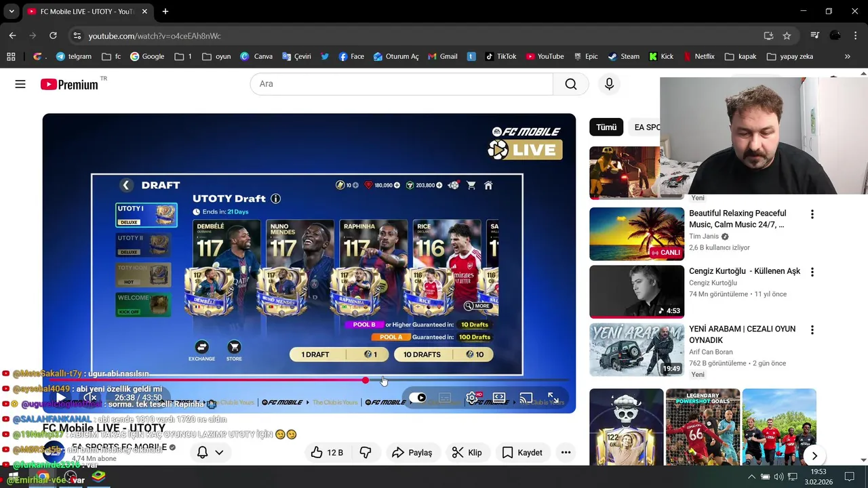868x488 pixels.
Task: Open browser profile avatar
Action: pos(835,36)
